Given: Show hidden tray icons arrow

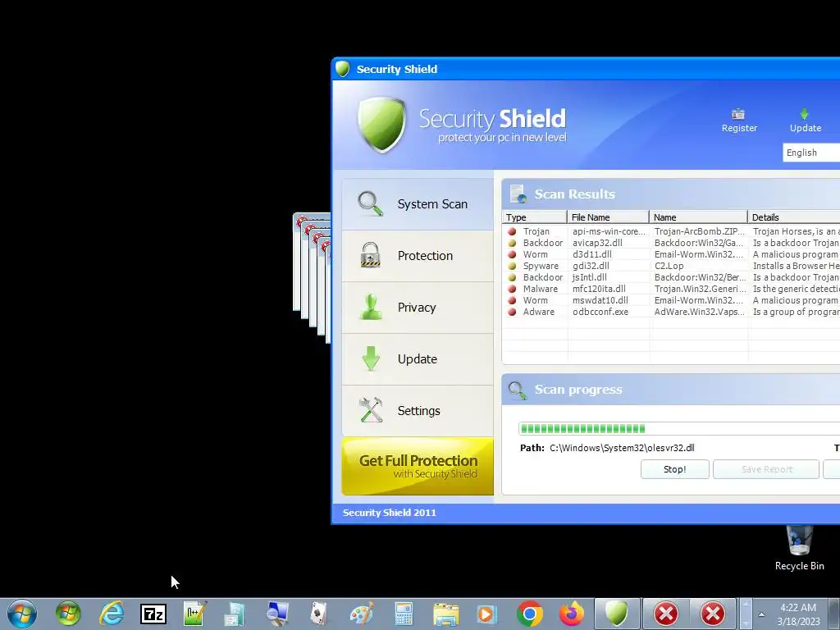Looking at the screenshot, I should [761, 614].
